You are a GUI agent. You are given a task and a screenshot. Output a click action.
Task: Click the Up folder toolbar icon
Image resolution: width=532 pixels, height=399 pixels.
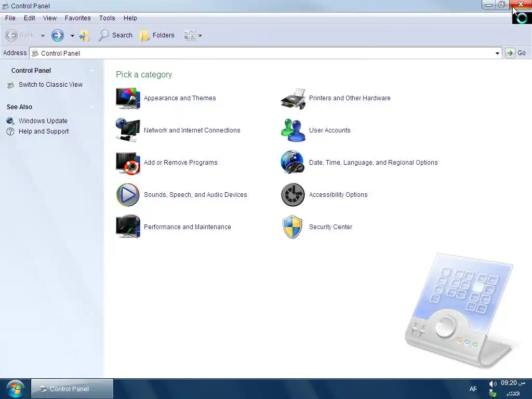click(x=84, y=35)
